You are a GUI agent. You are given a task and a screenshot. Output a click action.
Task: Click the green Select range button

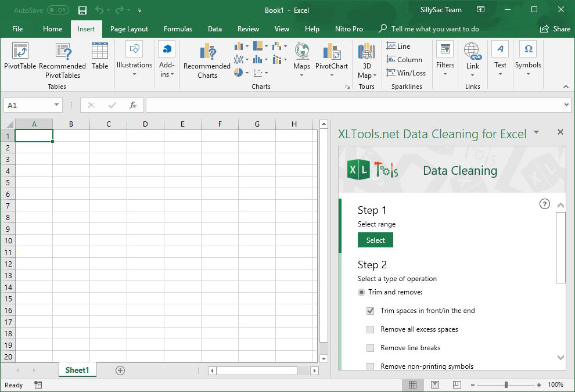(375, 240)
